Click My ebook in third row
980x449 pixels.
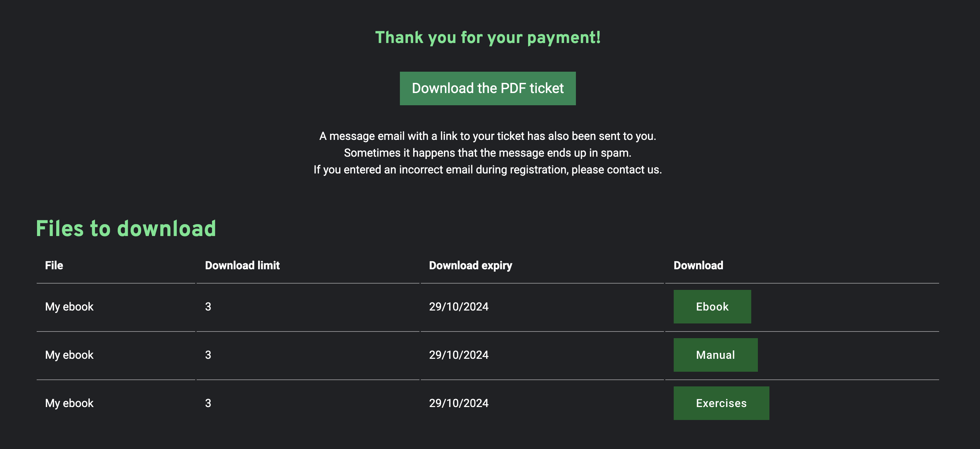pyautogui.click(x=69, y=403)
